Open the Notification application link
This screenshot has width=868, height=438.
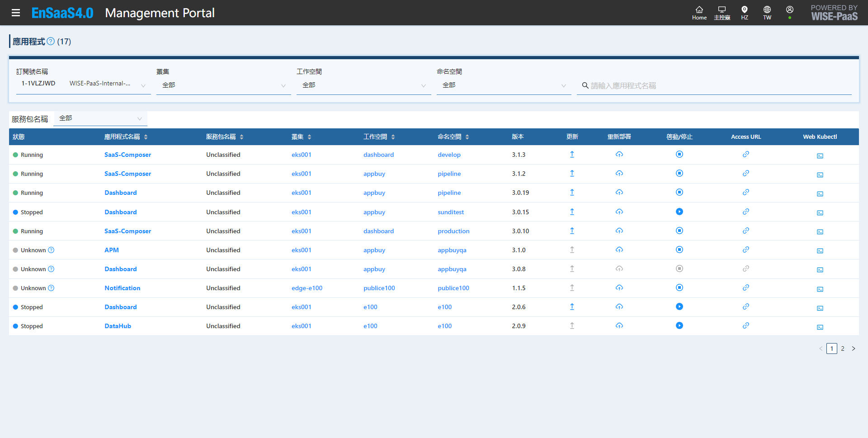123,288
